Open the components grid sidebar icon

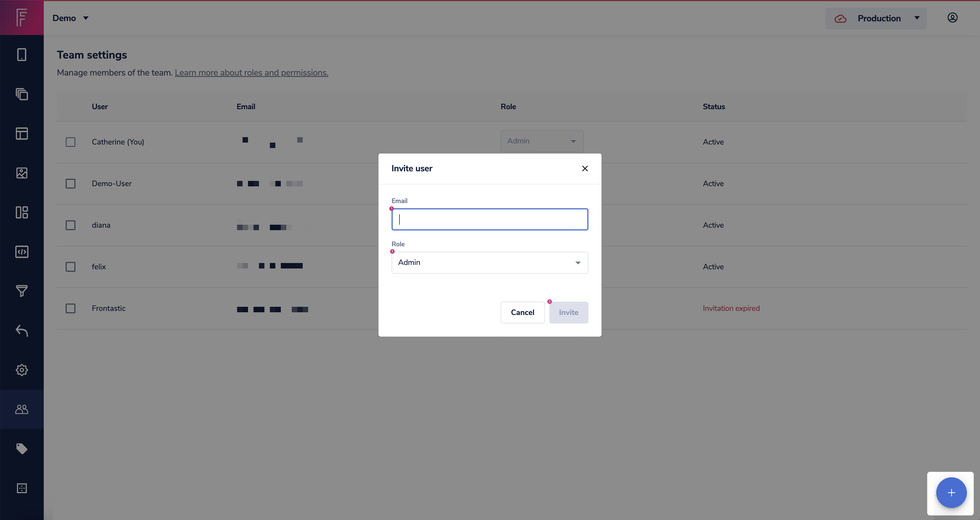pyautogui.click(x=22, y=212)
